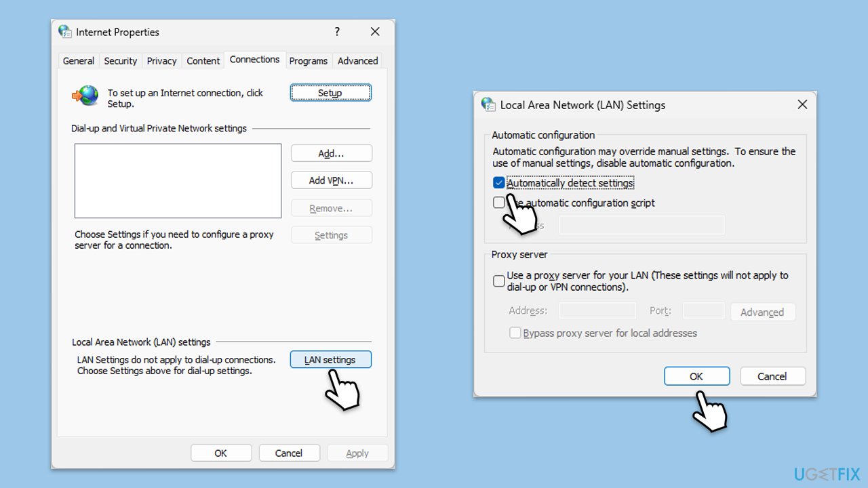Switch to the General tab
The width and height of the screenshot is (868, 488).
78,61
